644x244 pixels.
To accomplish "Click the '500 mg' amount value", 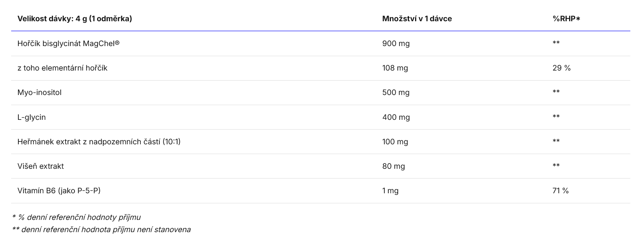I will coord(396,92).
